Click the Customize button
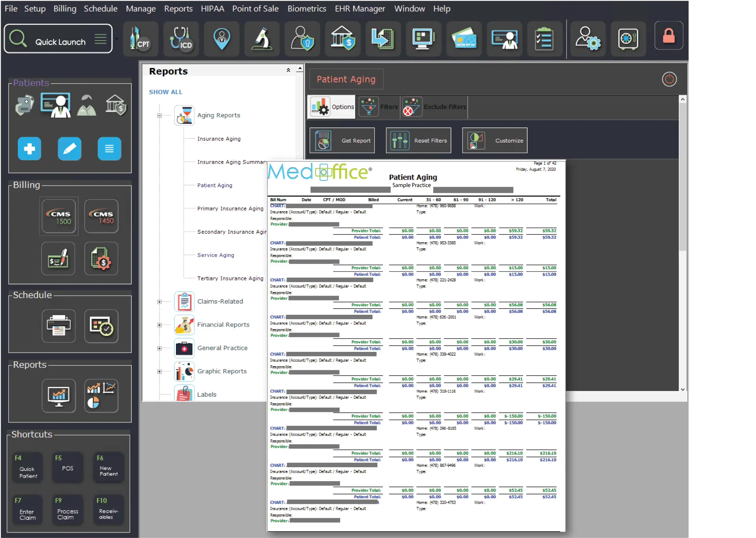The height and width of the screenshot is (538, 756). [x=495, y=141]
